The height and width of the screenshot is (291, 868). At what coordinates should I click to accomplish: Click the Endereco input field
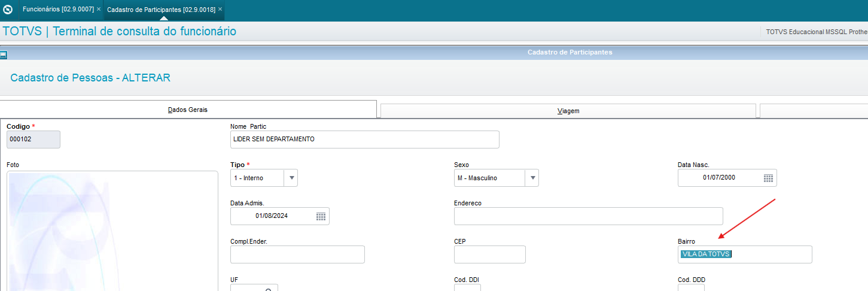point(589,216)
